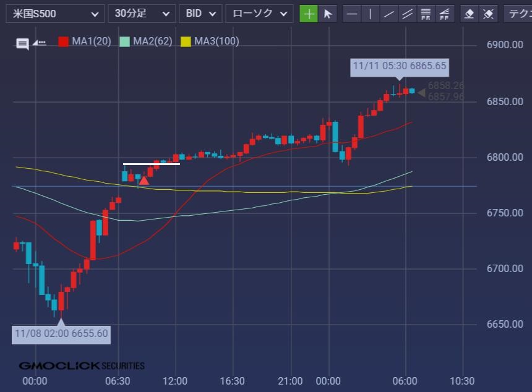Click the eraser tool icon

point(470,14)
